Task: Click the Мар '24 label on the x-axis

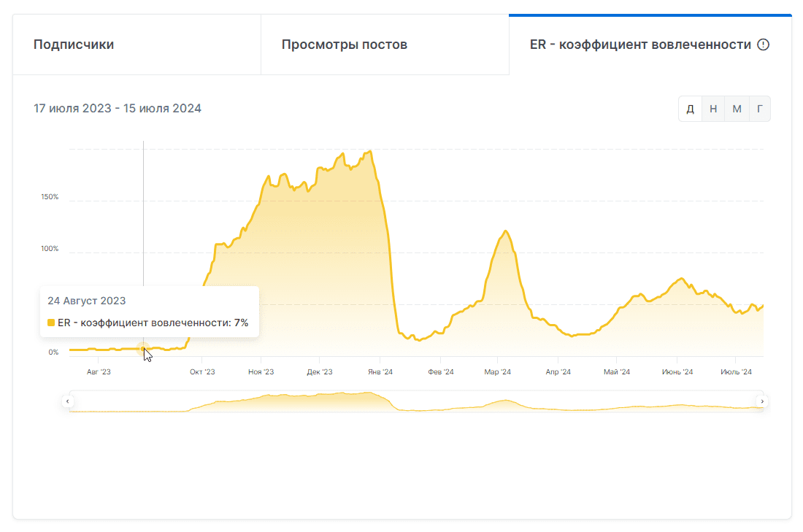Action: (x=497, y=372)
